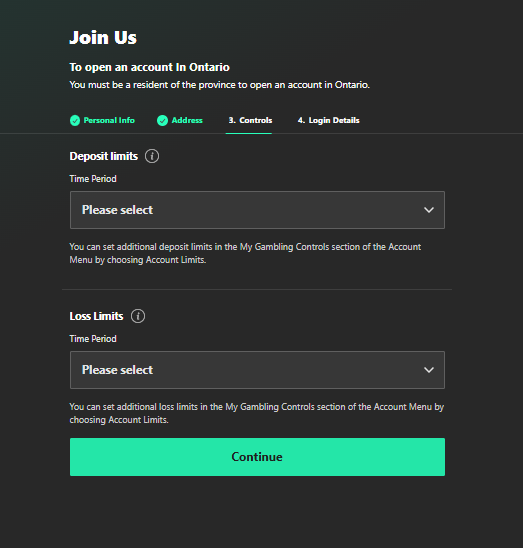Go back to the Address step
Viewport: 523px width, 548px height.
click(x=180, y=121)
